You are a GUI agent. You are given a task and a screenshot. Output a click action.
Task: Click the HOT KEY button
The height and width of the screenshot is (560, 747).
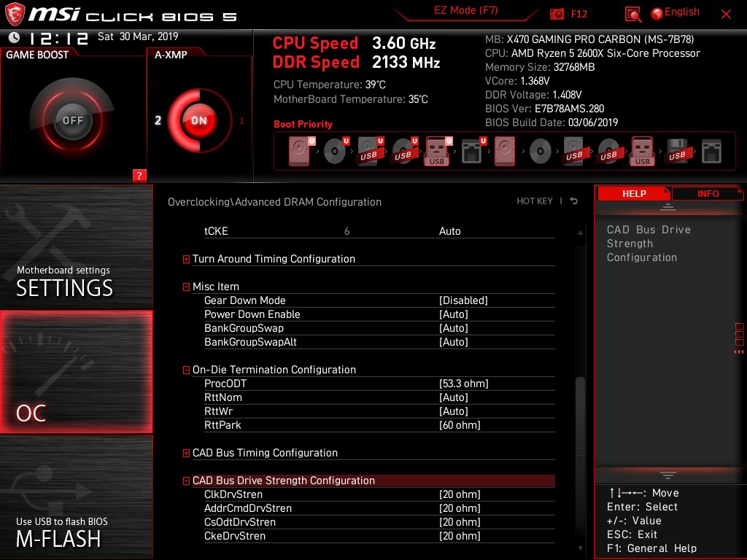(x=535, y=201)
